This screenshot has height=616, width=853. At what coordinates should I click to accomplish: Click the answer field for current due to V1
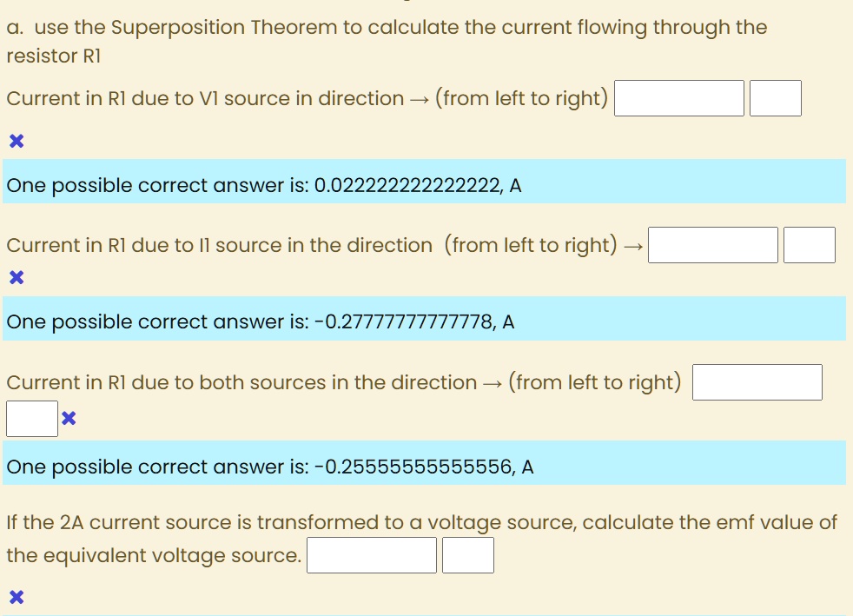tap(679, 97)
